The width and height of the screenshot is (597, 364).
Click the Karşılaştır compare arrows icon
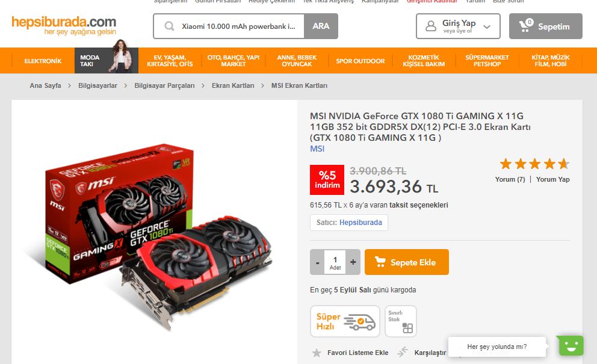pyautogui.click(x=403, y=352)
